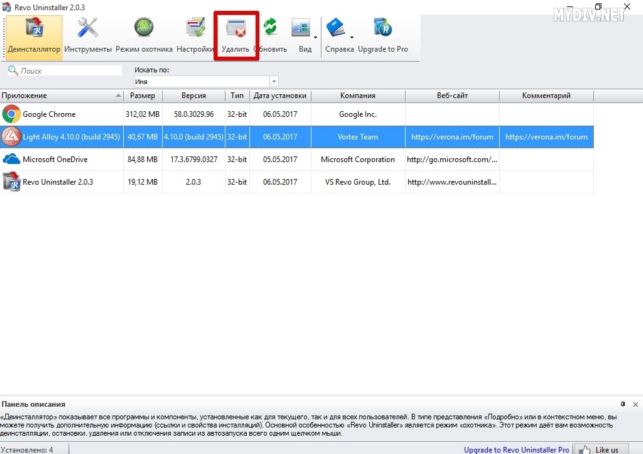Sort by Компания column header

click(x=358, y=96)
